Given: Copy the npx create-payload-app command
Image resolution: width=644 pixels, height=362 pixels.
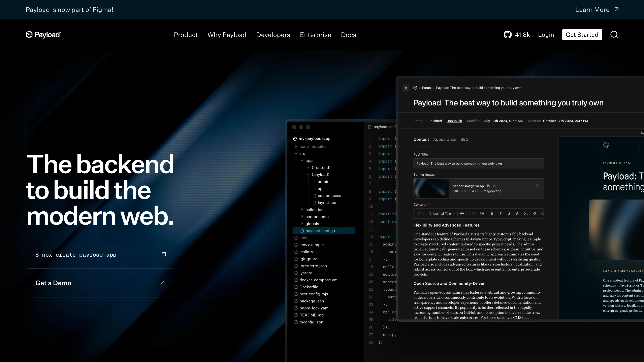Looking at the screenshot, I should click(163, 255).
